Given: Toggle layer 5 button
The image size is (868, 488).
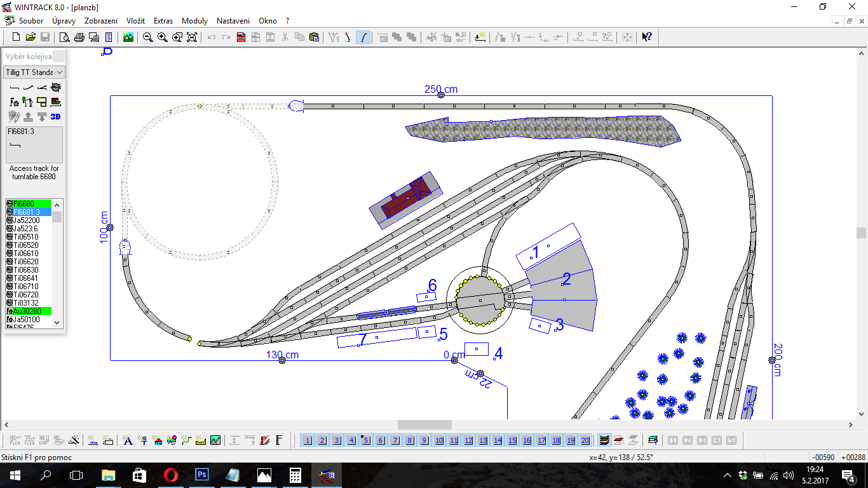Looking at the screenshot, I should click(365, 440).
